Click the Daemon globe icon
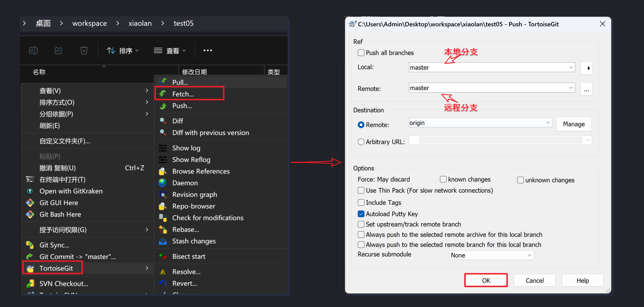The width and height of the screenshot is (644, 307). pos(163,183)
